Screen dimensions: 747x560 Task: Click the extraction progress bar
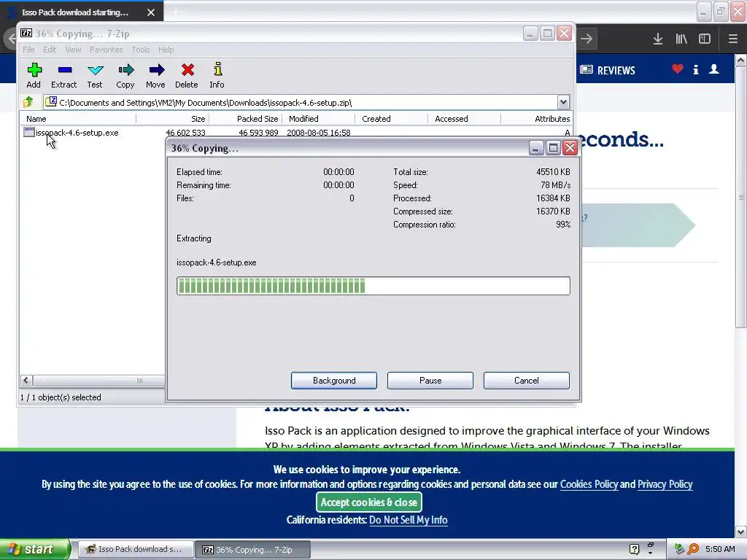373,286
